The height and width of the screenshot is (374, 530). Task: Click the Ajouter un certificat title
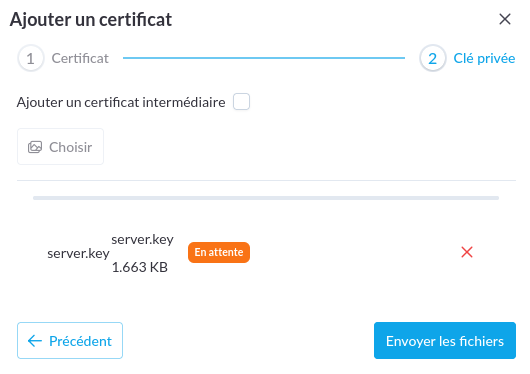91,19
